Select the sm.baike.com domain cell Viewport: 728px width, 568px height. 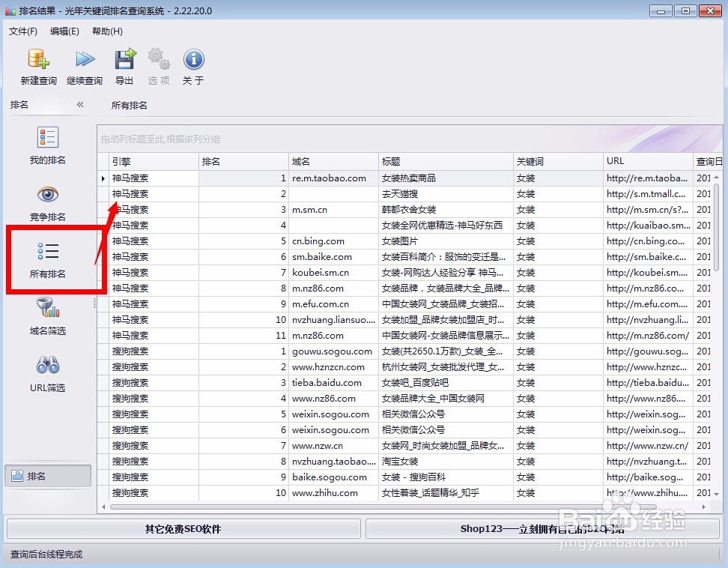(333, 257)
